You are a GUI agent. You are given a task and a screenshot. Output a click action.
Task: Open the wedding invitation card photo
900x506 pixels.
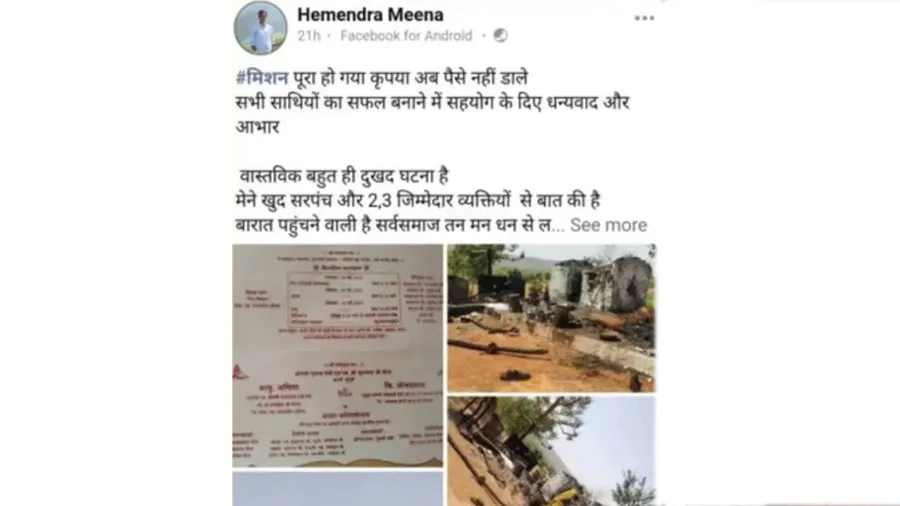[338, 356]
